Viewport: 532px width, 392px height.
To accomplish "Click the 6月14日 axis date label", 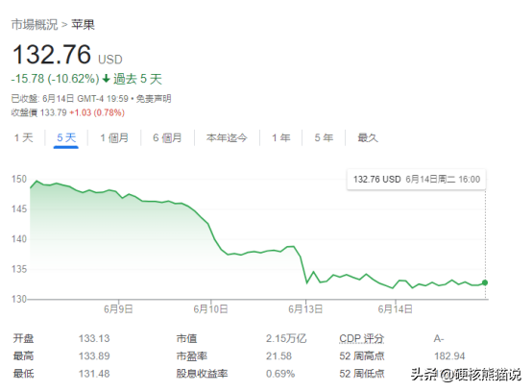I will coord(396,309).
